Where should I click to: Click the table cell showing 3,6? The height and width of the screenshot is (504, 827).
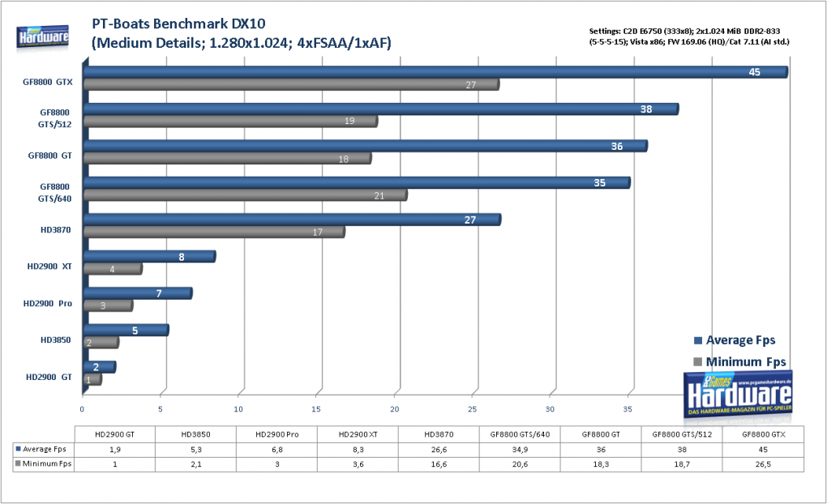[x=358, y=464]
